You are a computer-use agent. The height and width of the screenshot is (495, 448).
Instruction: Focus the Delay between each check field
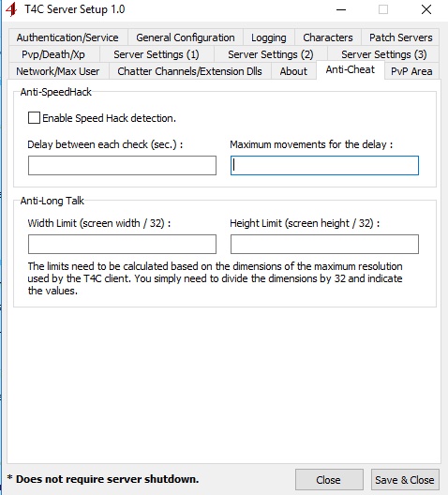(x=122, y=165)
